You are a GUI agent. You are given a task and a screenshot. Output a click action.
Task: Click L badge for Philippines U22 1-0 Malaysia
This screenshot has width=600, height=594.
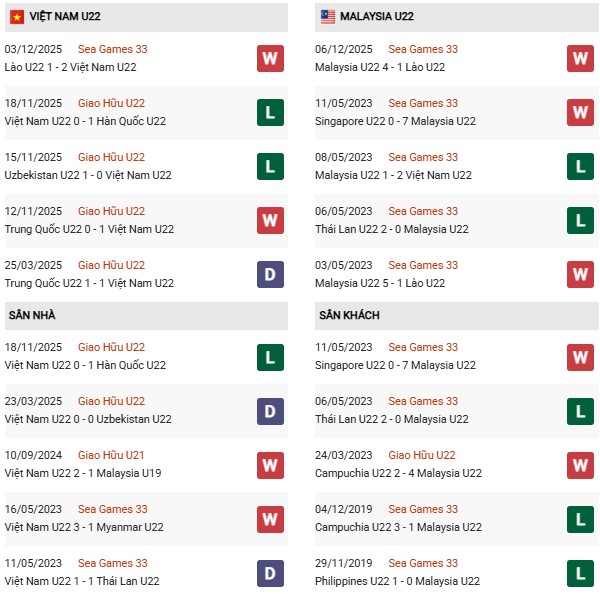click(x=580, y=572)
